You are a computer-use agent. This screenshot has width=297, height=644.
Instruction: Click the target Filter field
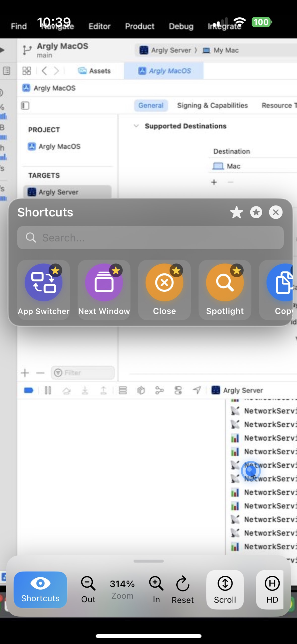coord(83,373)
